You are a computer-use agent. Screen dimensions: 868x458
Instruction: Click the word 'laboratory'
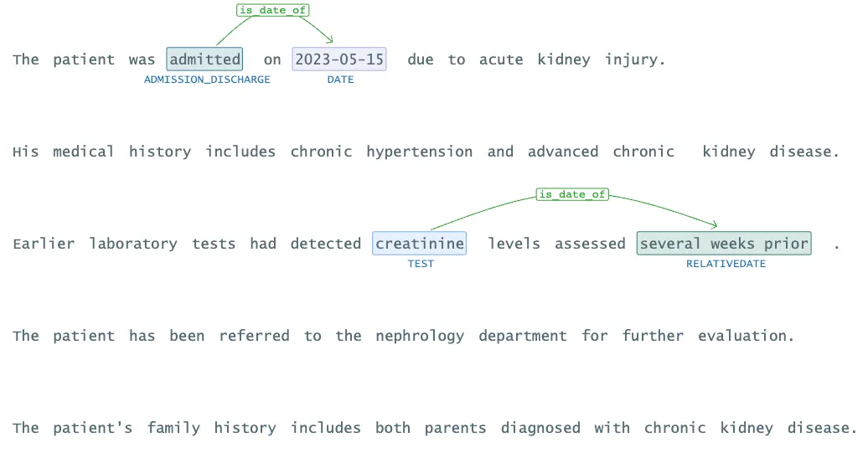tap(133, 244)
